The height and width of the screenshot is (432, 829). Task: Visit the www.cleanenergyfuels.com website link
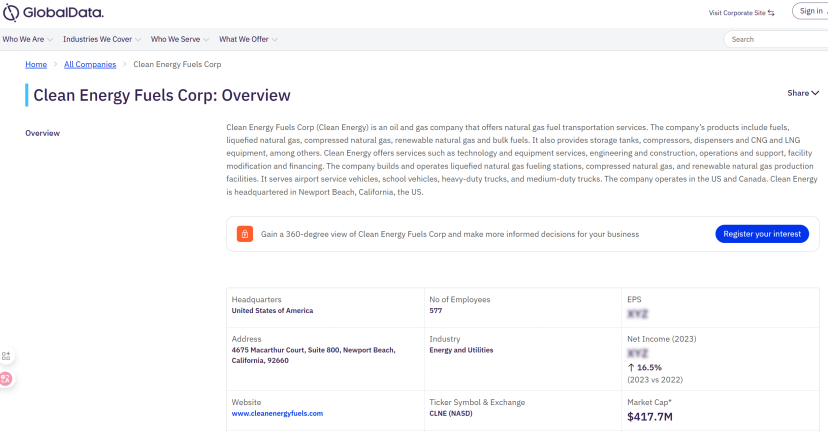click(x=277, y=413)
